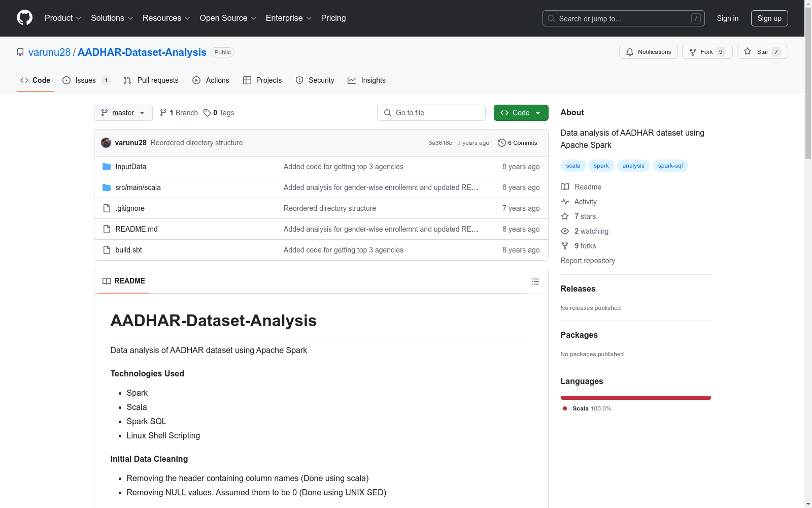Click the 3a3618b commit hash
Image resolution: width=812 pixels, height=508 pixels.
tap(441, 143)
